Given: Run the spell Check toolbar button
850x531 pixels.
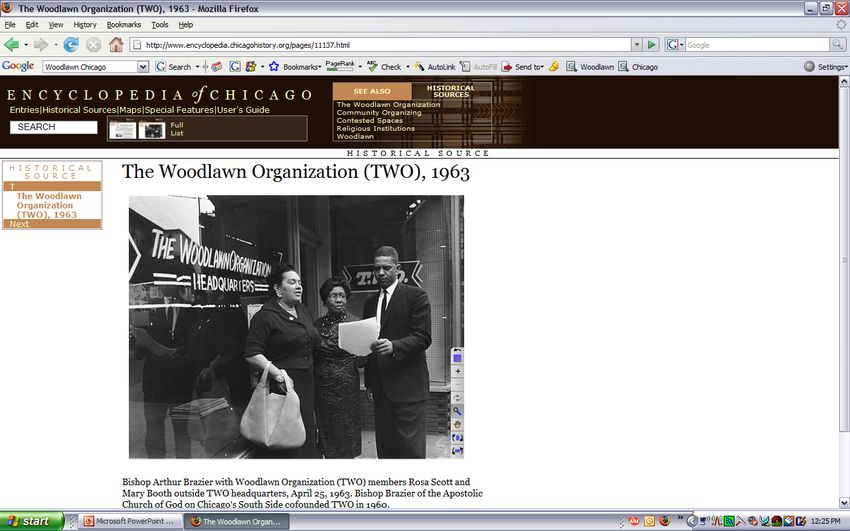Looking at the screenshot, I should point(384,67).
